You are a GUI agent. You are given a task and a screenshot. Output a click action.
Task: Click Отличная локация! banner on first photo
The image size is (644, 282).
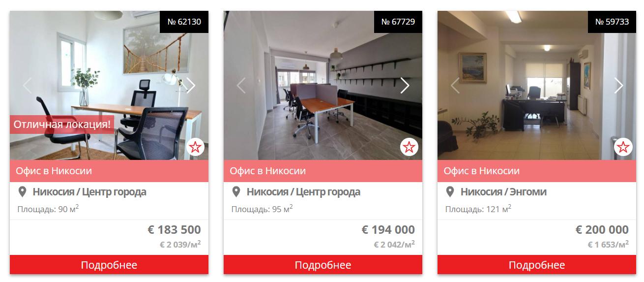click(x=62, y=125)
